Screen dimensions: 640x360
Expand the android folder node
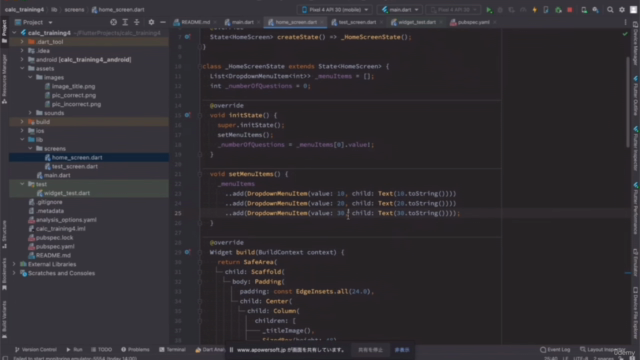click(22, 60)
